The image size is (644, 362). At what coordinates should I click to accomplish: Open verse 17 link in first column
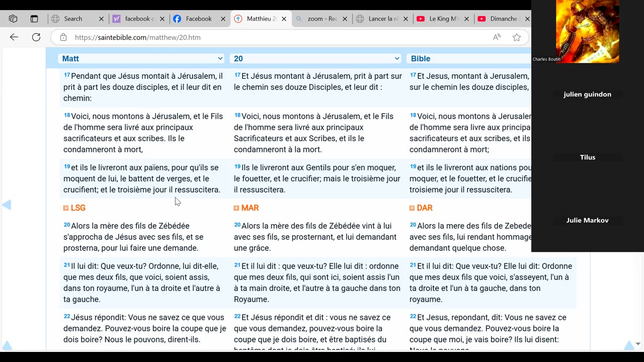(x=67, y=75)
